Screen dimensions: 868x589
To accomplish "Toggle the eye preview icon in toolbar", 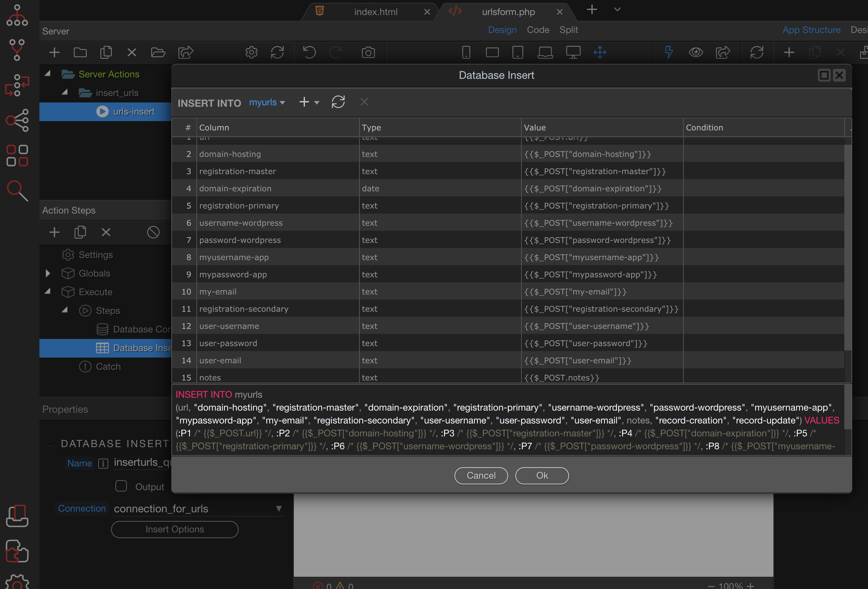I will (696, 52).
